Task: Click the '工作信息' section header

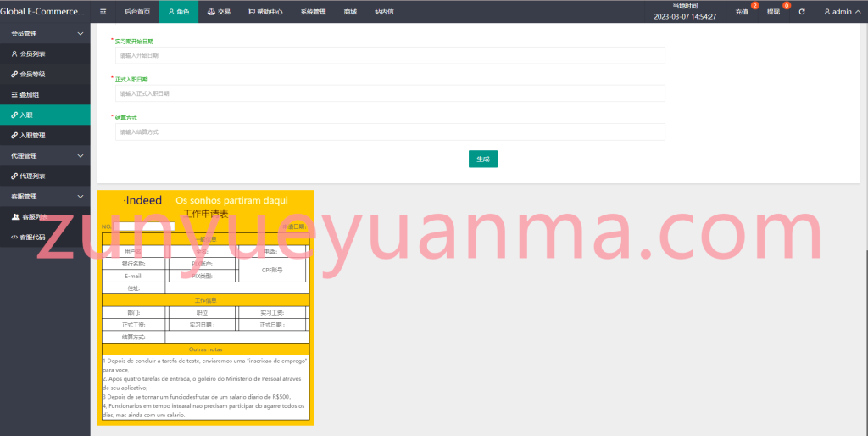Action: [x=205, y=300]
